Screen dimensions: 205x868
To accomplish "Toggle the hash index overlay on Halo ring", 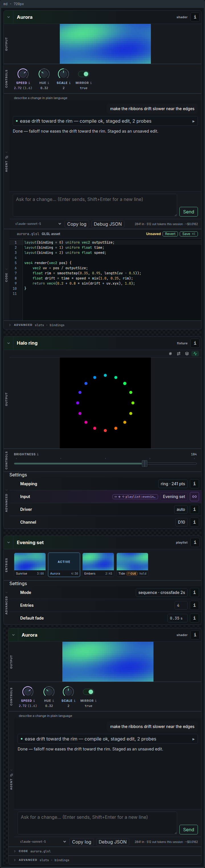I will tap(170, 353).
